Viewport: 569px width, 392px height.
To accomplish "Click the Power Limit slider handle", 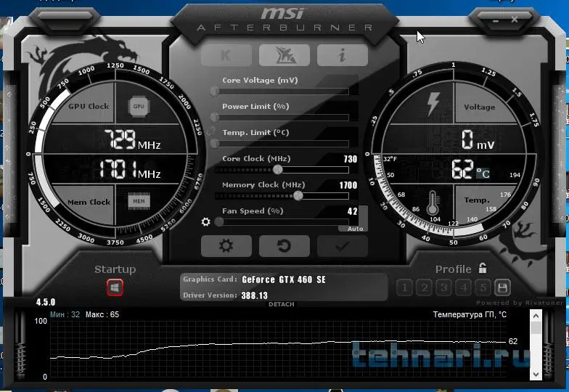I will [x=215, y=117].
